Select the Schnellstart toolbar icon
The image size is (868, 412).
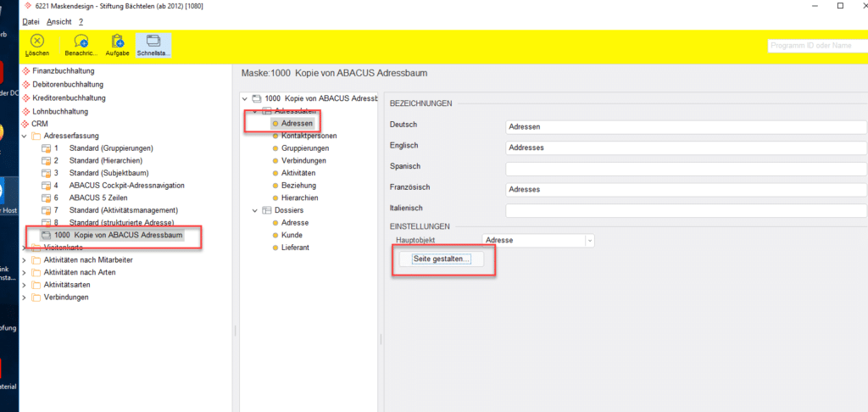tap(153, 45)
